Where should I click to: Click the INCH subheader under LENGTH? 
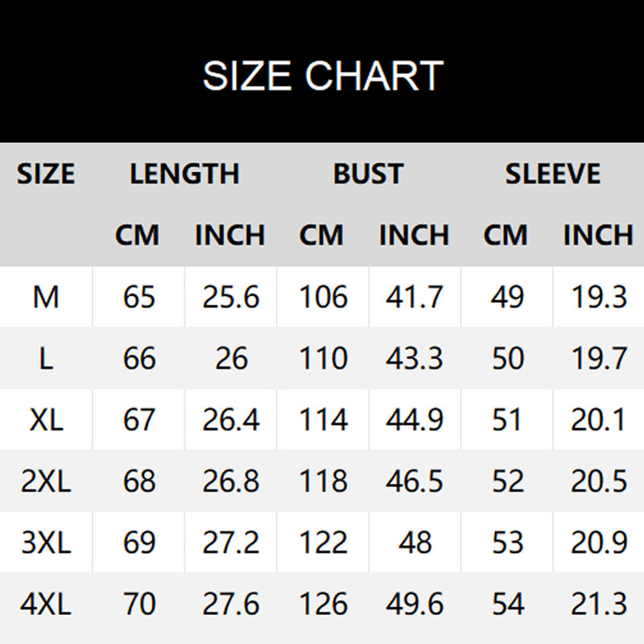click(230, 235)
